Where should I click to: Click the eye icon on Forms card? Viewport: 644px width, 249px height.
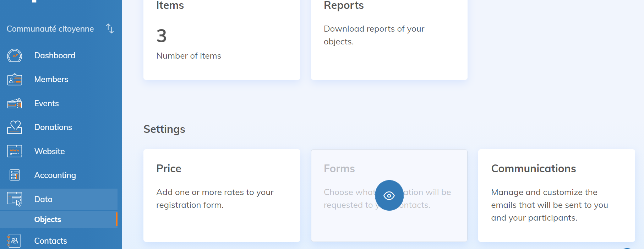[389, 196]
